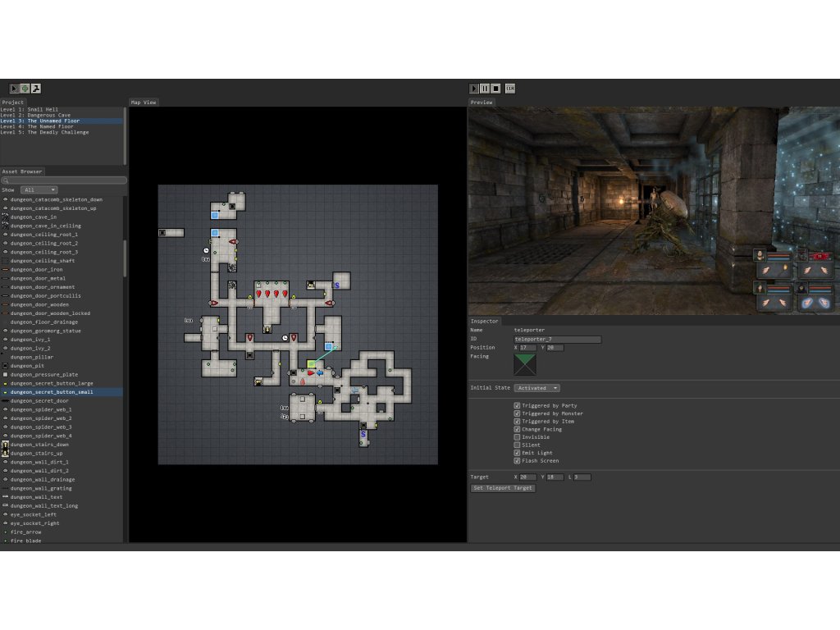
Task: Stop the preview playback
Action: click(495, 89)
